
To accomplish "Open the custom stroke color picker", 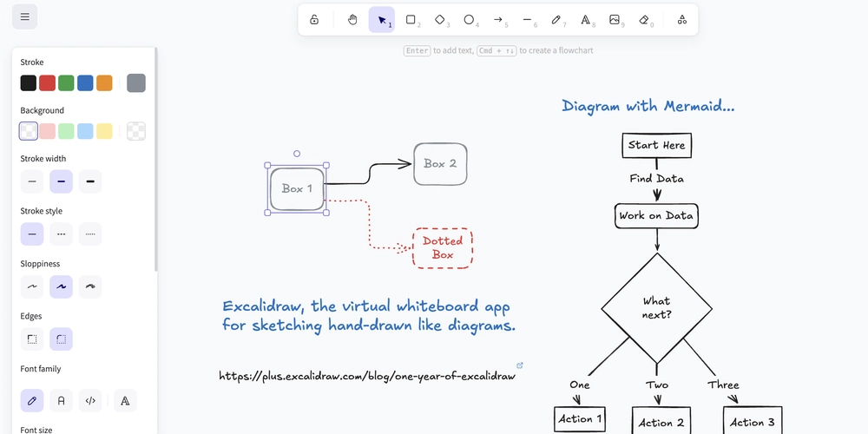I will coord(136,83).
